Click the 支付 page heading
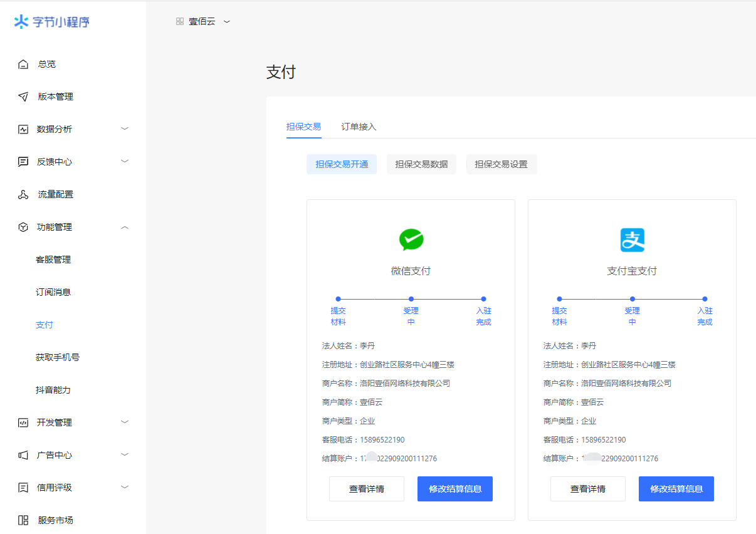756x534 pixels. click(281, 72)
